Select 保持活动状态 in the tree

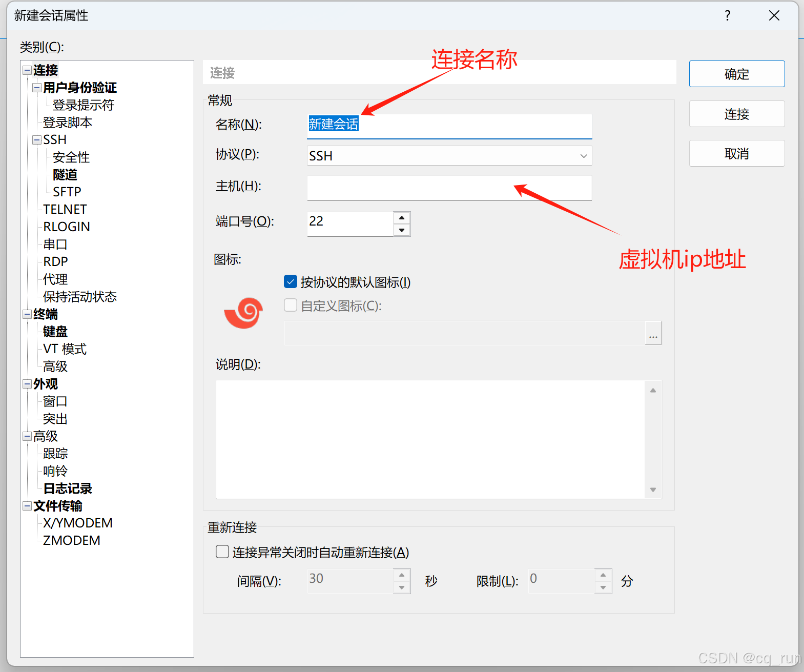(x=80, y=297)
